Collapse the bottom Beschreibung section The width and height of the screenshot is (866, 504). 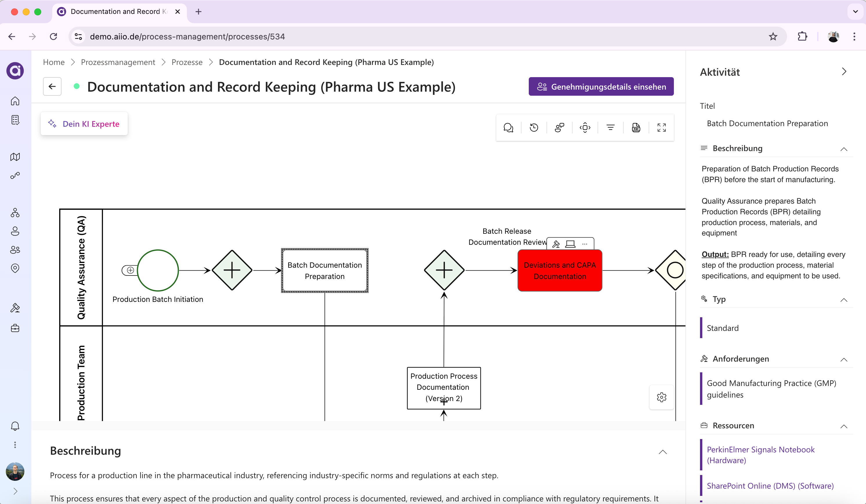pyautogui.click(x=663, y=452)
